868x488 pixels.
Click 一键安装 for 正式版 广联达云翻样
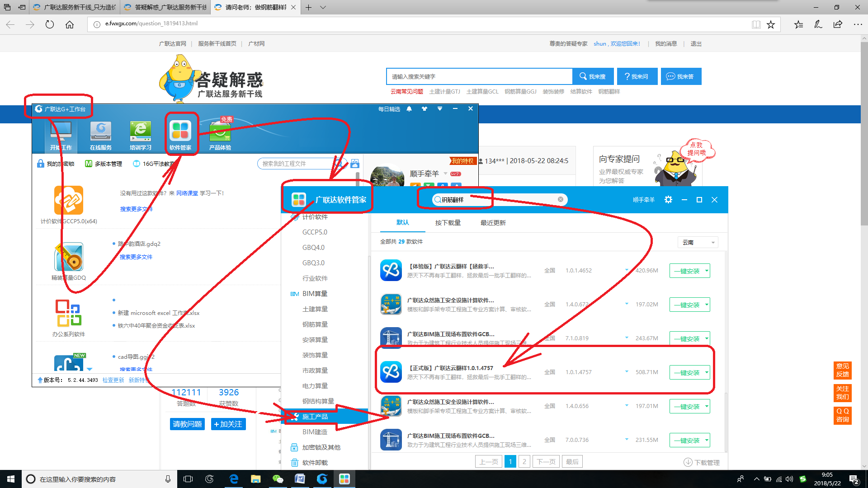(686, 372)
